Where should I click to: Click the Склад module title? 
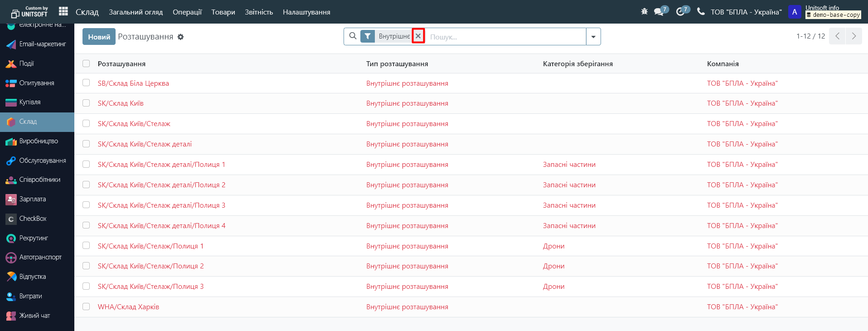coord(87,12)
